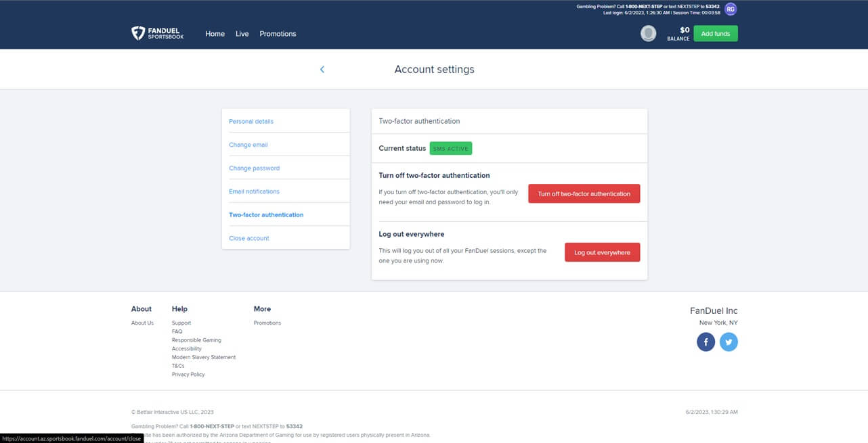
Task: Click the About heading in the footer
Action: (142, 309)
